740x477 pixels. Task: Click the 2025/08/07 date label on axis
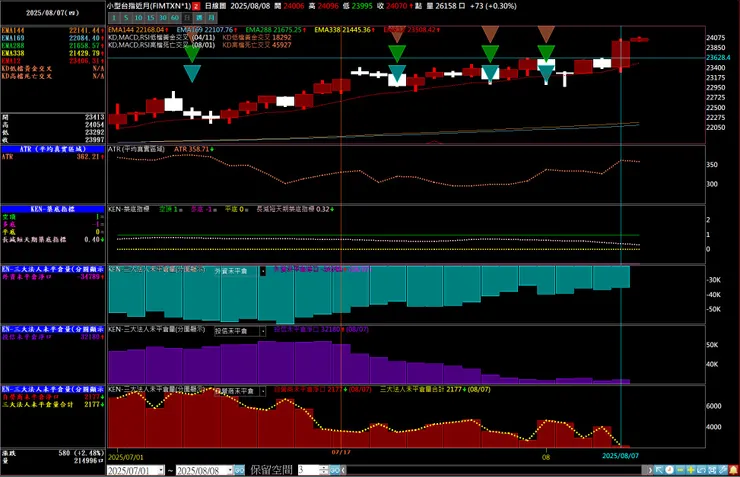click(620, 456)
